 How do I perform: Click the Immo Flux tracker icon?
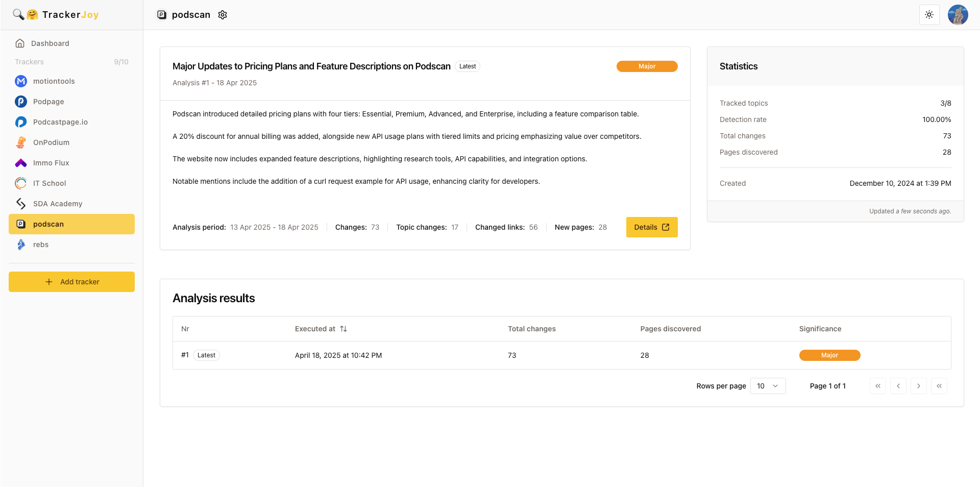point(21,163)
